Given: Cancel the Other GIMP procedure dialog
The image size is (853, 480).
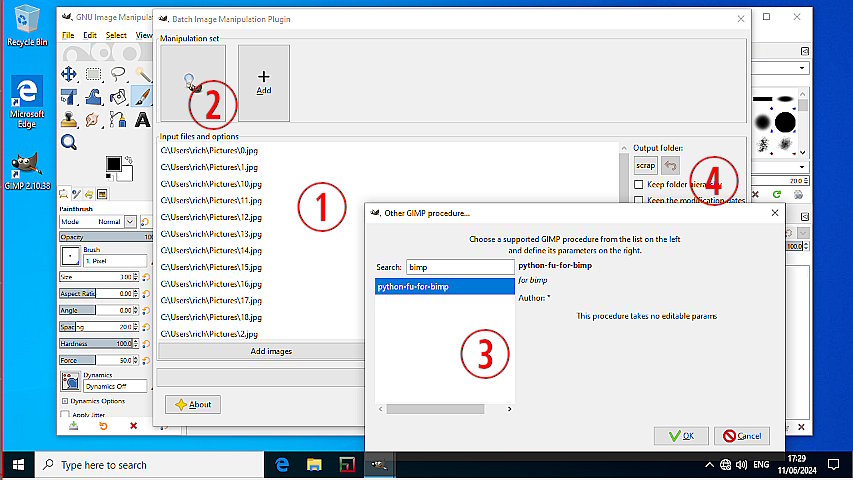Looking at the screenshot, I should coord(742,436).
